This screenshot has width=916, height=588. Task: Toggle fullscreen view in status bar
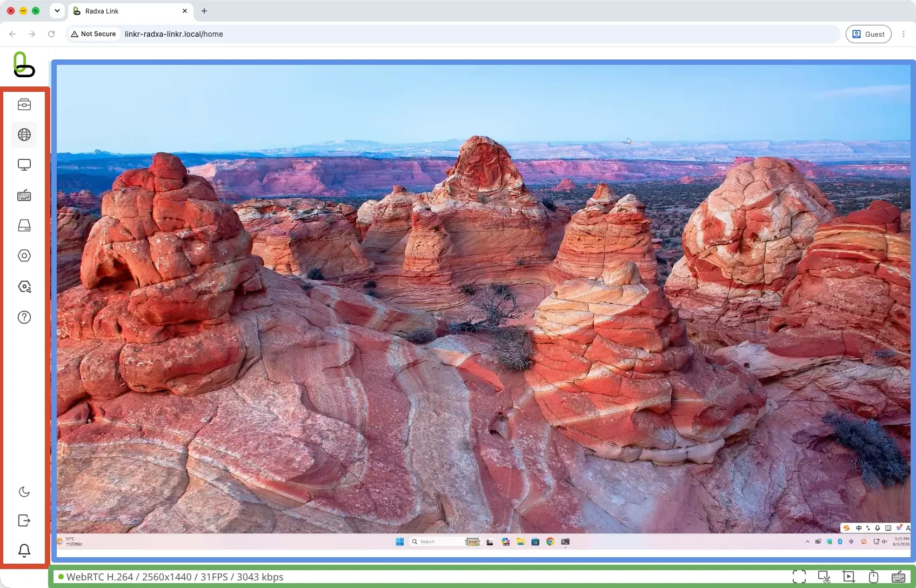(x=799, y=577)
